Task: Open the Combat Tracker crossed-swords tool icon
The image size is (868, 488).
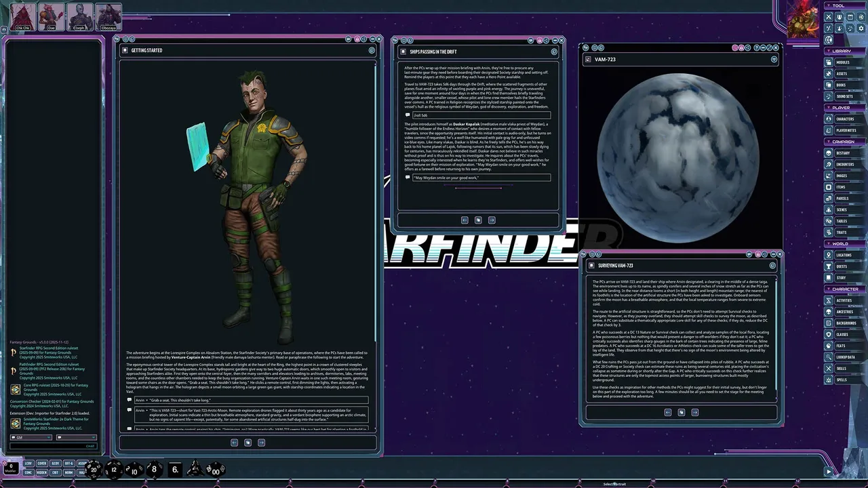Action: tap(829, 17)
